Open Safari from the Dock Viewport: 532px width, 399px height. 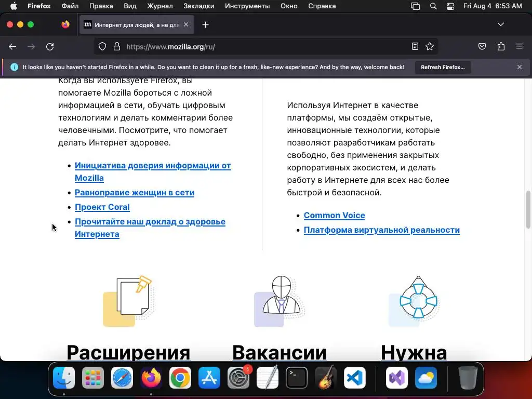[x=122, y=378]
